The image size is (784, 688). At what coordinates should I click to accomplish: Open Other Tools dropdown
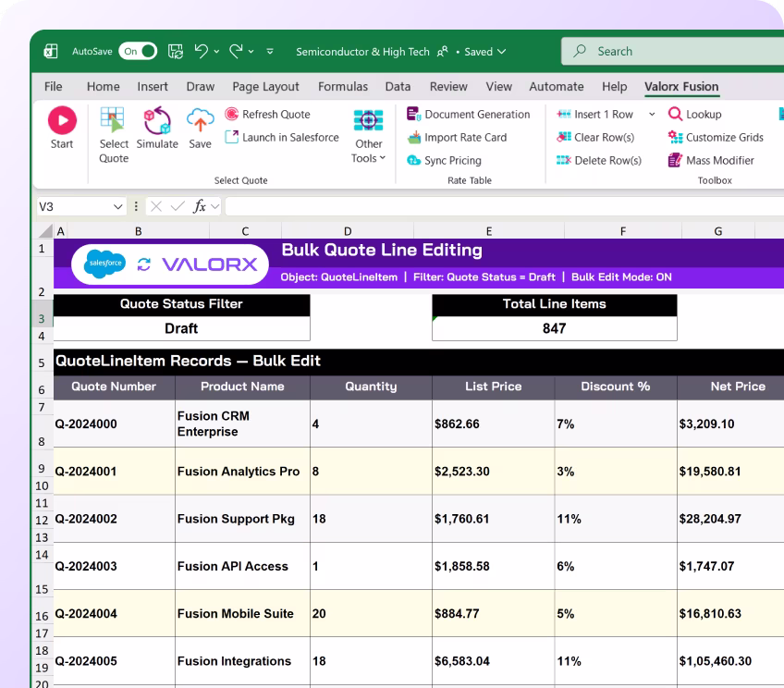click(369, 136)
